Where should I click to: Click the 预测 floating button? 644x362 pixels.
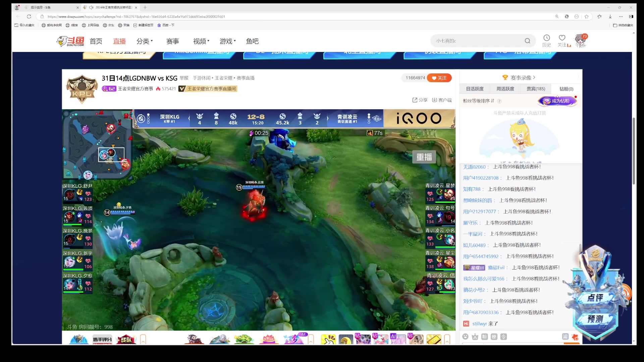pyautogui.click(x=595, y=319)
